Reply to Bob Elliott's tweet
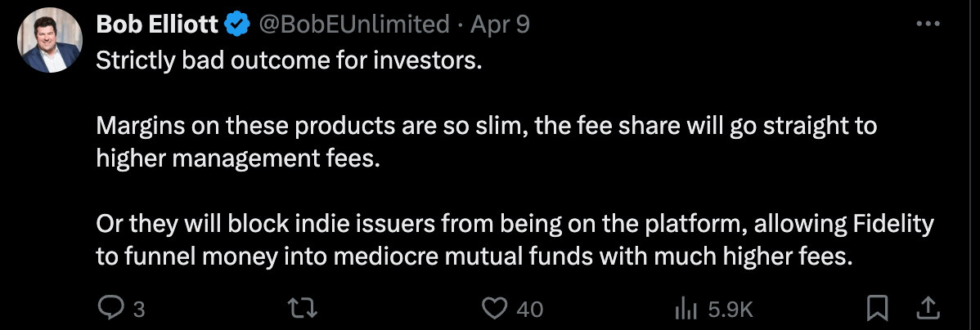This screenshot has width=980, height=330. (110, 308)
